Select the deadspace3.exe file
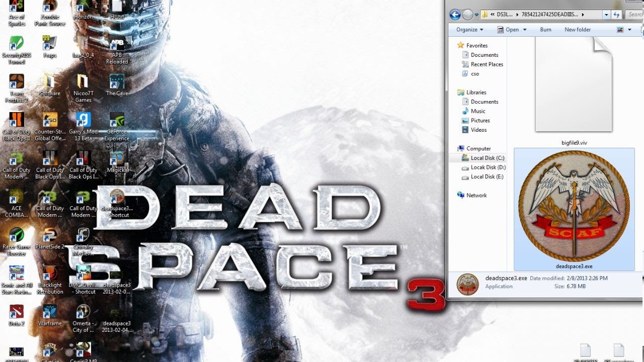 (574, 206)
